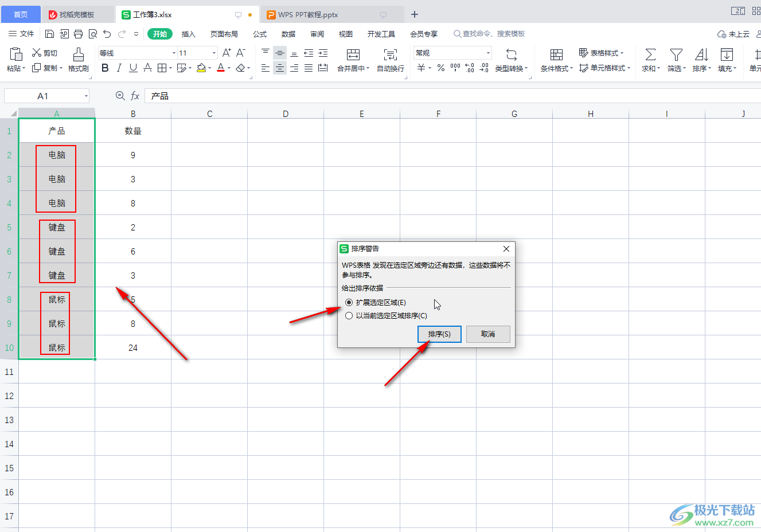Click the insert function fx icon
The image size is (761, 532).
pos(135,96)
